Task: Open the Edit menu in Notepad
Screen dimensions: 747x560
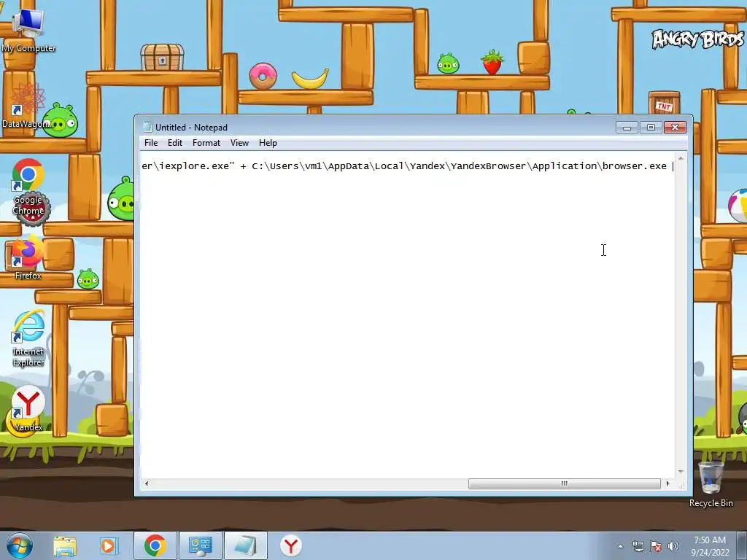Action: [x=175, y=143]
